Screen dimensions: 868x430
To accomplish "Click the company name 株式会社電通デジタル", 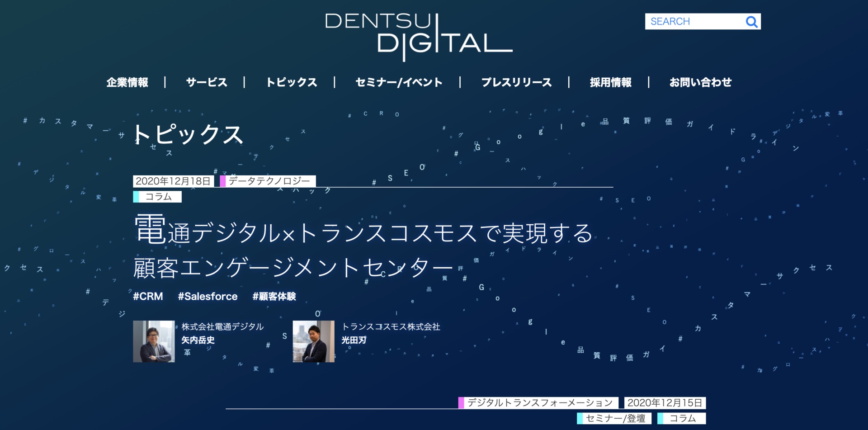I will tap(222, 326).
